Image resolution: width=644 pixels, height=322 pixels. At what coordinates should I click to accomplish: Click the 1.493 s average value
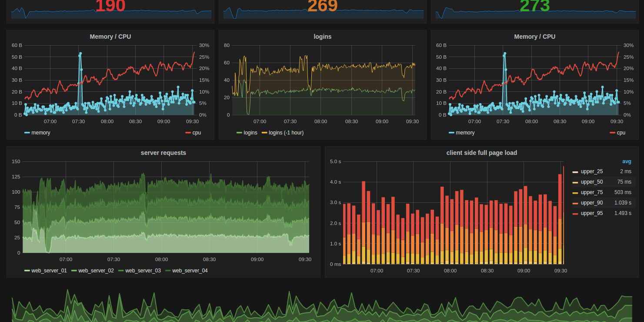click(623, 213)
